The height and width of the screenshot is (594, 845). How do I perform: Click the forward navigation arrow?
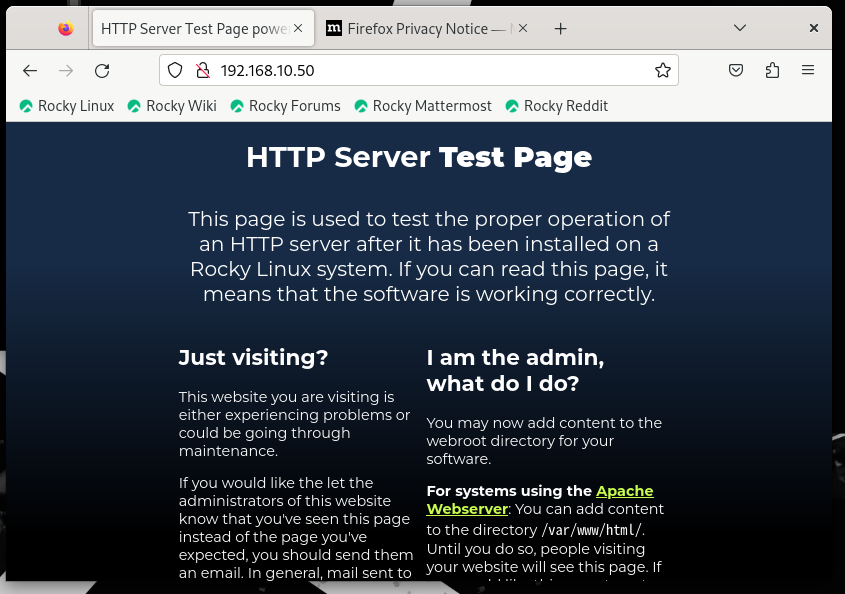(66, 71)
